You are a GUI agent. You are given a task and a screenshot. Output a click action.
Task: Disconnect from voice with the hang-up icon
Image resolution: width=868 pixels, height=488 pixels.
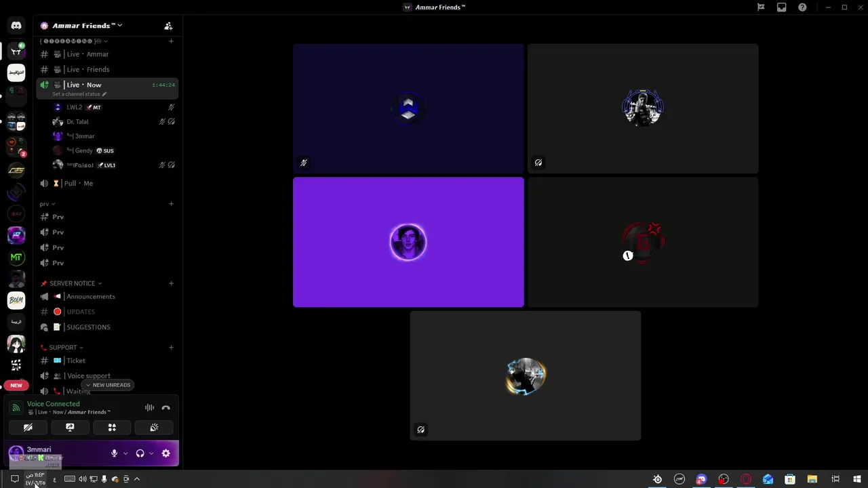(x=166, y=407)
